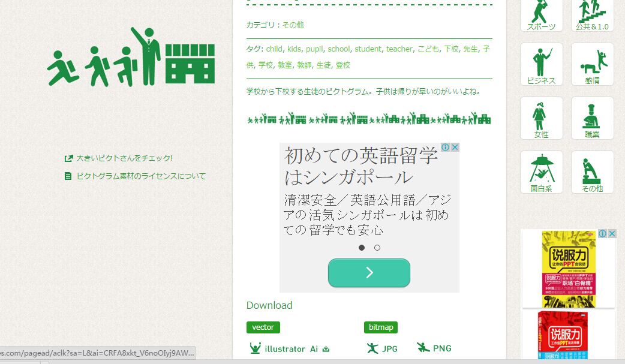Image resolution: width=625 pixels, height=364 pixels.
Task: Open the その他 category in the sidebar
Action: coord(592,172)
